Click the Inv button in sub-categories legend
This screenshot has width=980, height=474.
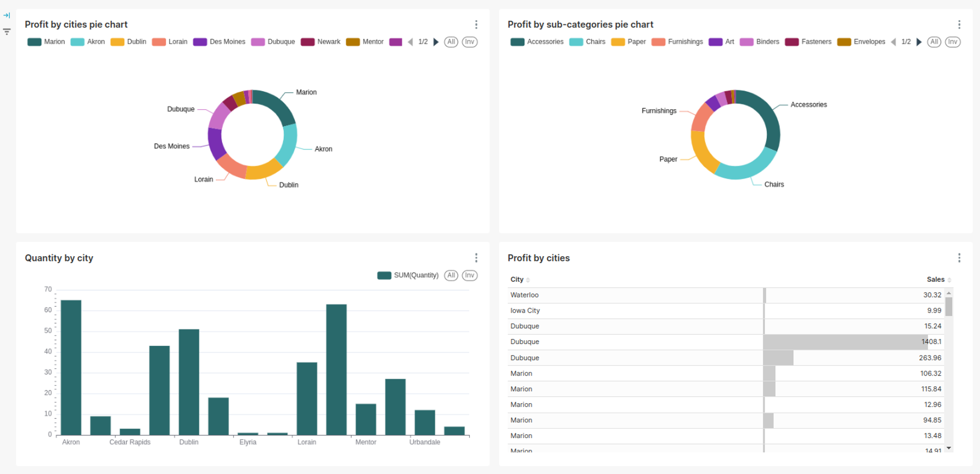coord(953,42)
